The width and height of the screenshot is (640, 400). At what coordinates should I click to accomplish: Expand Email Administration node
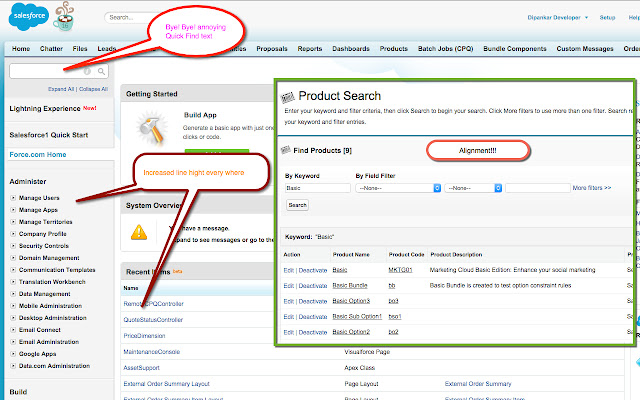[x=13, y=342]
